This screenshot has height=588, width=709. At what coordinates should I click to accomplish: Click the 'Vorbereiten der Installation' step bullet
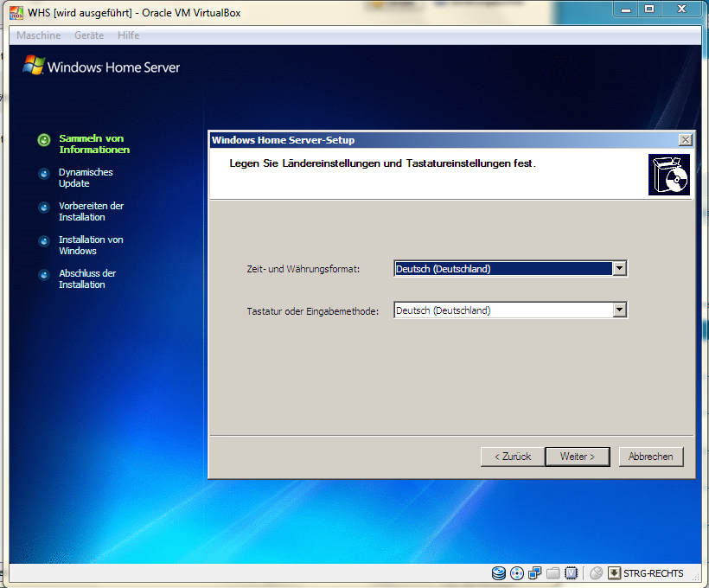click(x=44, y=208)
